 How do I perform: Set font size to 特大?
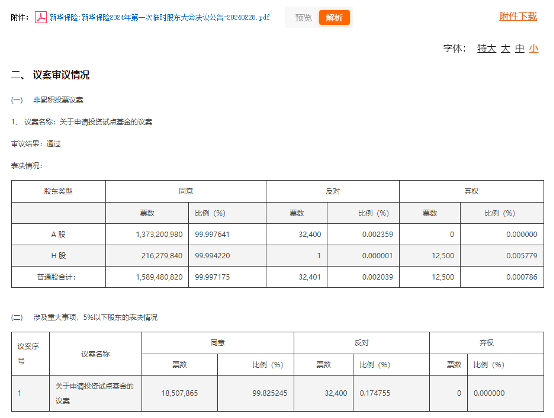487,48
